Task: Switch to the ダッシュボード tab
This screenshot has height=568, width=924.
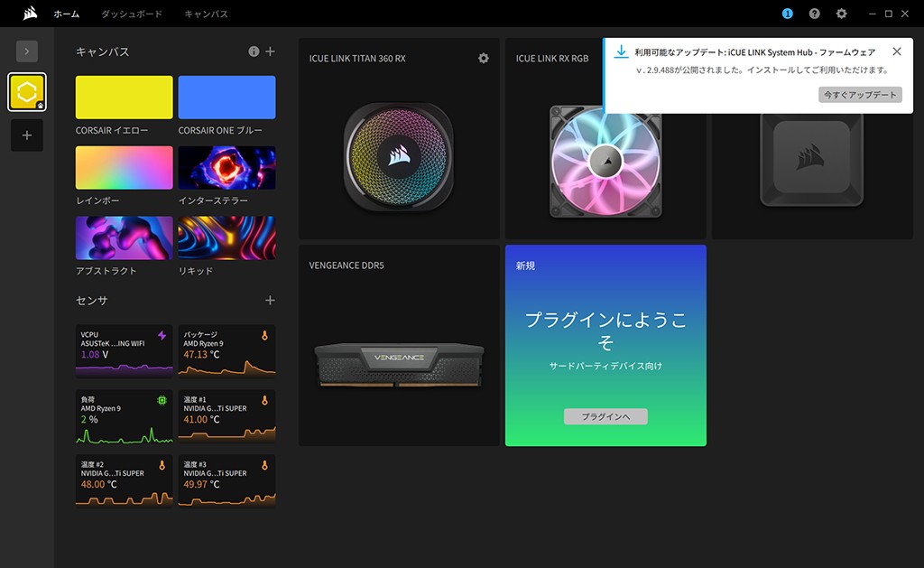Action: click(131, 14)
